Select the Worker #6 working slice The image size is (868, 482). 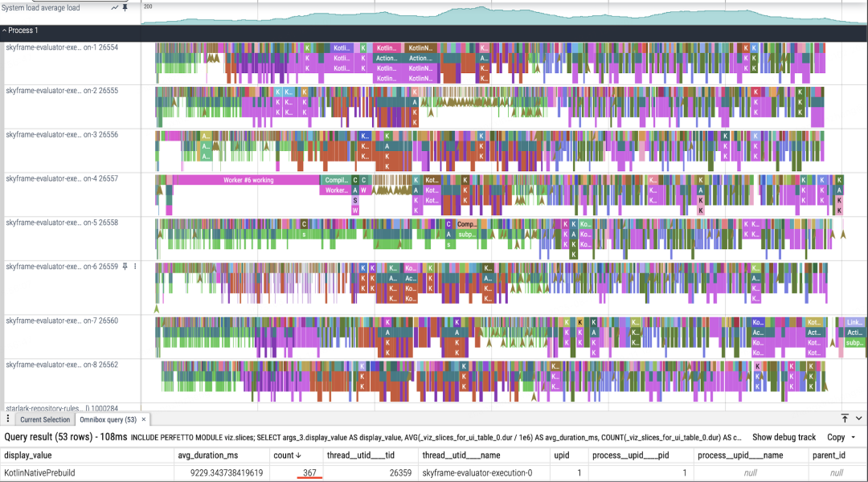tap(247, 180)
